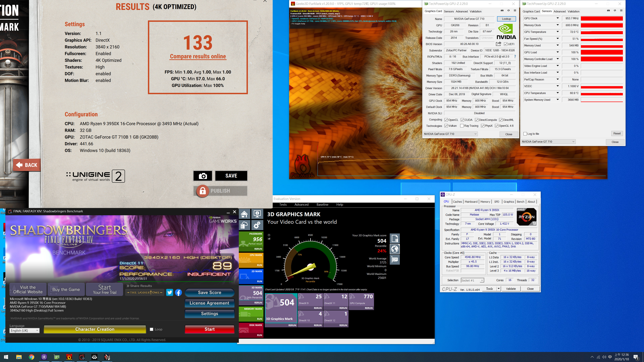644x362 pixels.
Task: Open PassMark settings gears icon
Action: pyautogui.click(x=257, y=225)
